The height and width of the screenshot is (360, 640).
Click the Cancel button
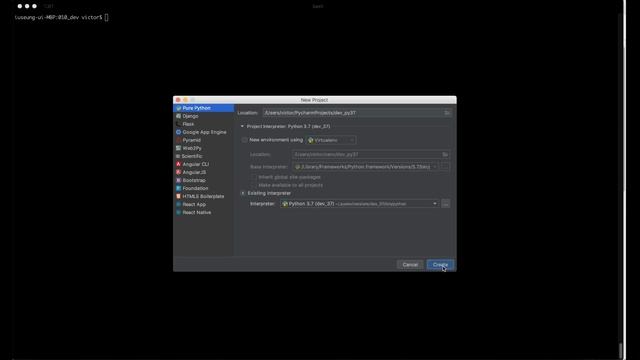tap(410, 265)
